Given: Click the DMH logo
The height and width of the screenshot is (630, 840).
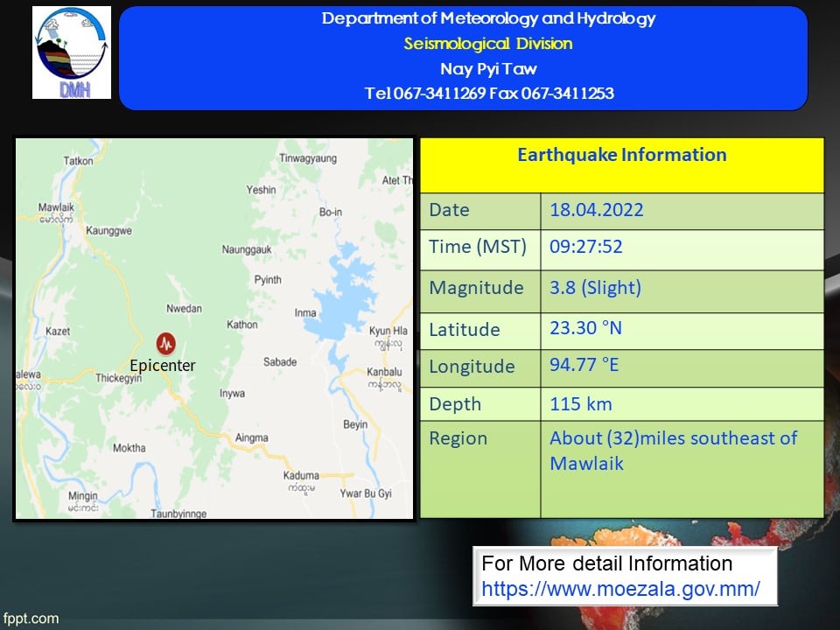Looking at the screenshot, I should click(72, 52).
